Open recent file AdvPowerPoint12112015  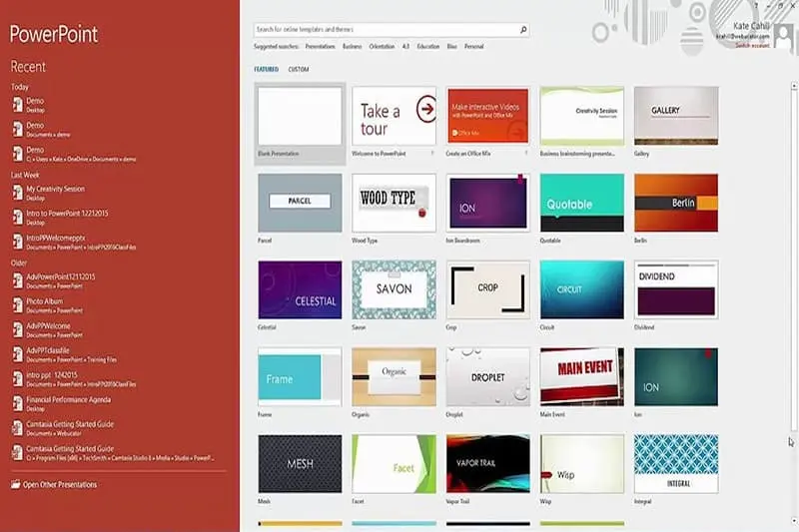(x=60, y=276)
